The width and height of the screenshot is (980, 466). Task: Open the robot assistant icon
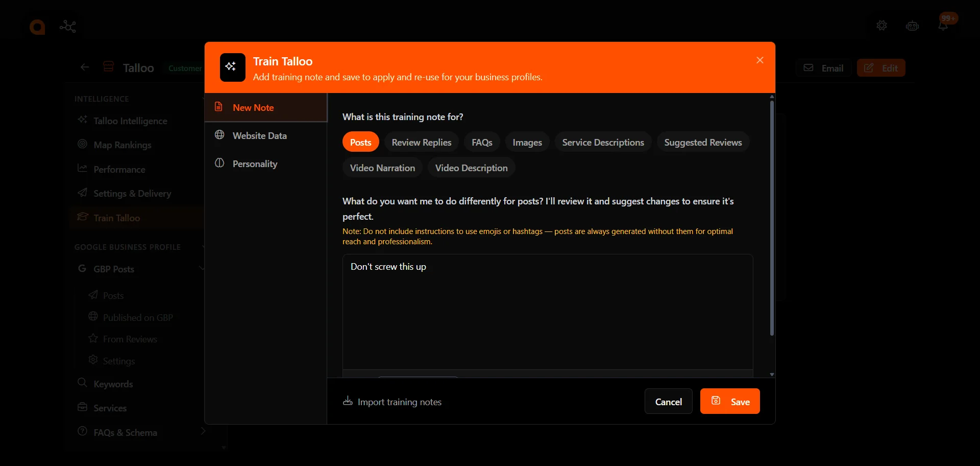click(912, 26)
